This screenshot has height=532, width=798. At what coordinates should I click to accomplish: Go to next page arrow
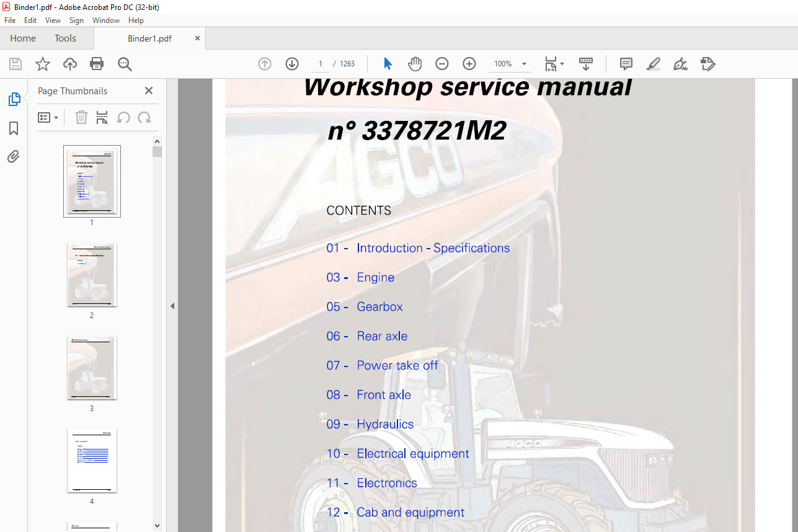coord(292,64)
